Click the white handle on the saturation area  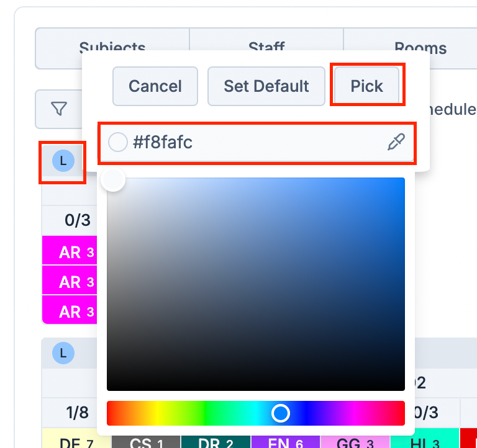113,179
